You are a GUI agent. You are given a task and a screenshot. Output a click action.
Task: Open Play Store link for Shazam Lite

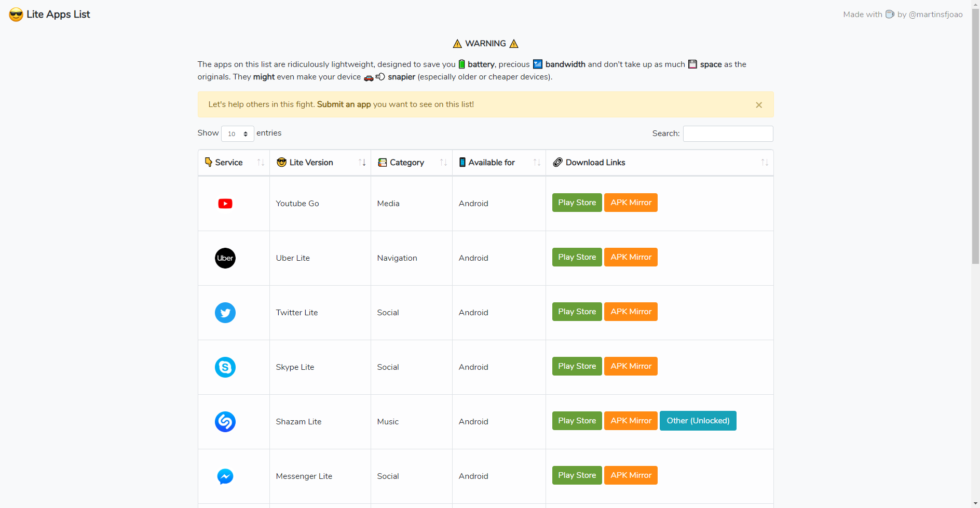point(577,421)
